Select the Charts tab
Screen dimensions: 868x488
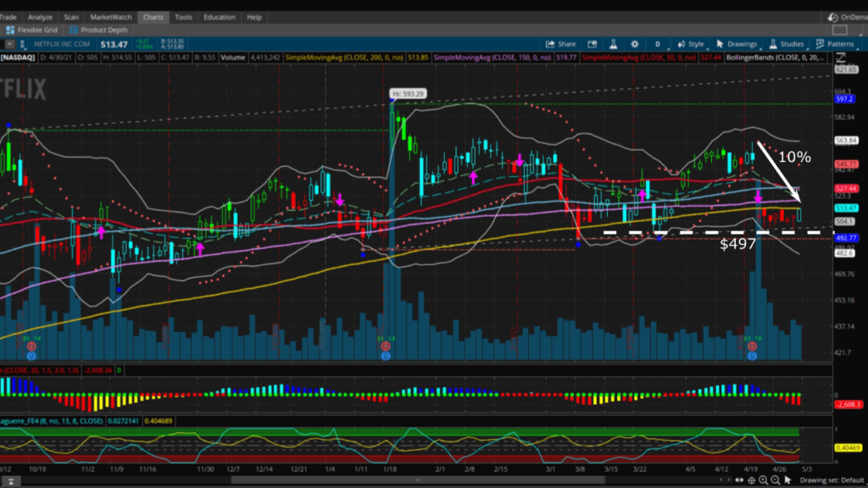pyautogui.click(x=153, y=17)
